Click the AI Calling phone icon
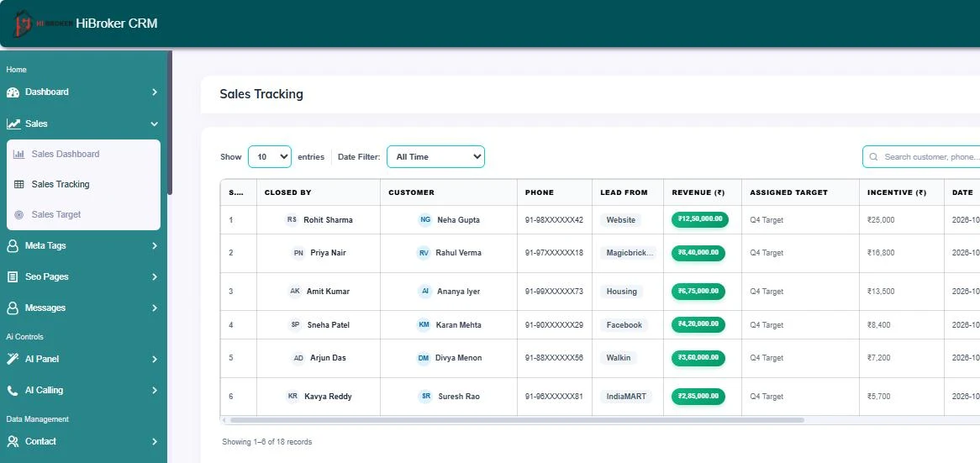This screenshot has width=980, height=463. tap(13, 391)
